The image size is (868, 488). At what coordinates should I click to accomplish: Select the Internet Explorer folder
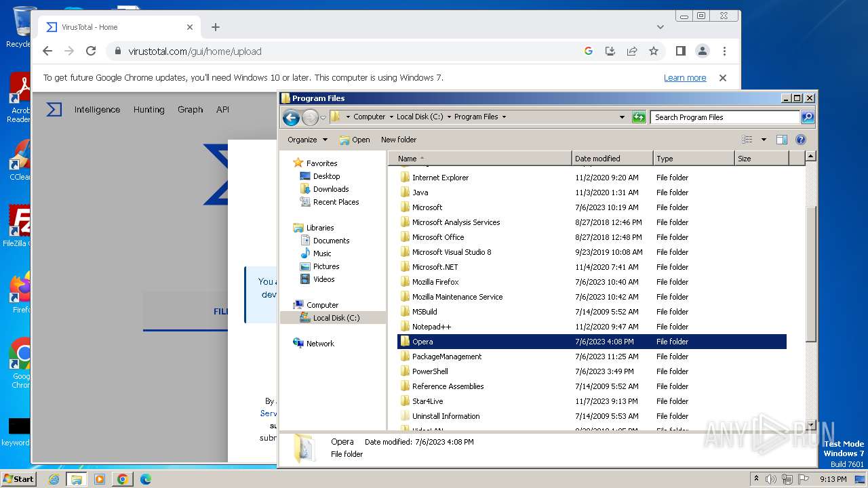[592, 178]
